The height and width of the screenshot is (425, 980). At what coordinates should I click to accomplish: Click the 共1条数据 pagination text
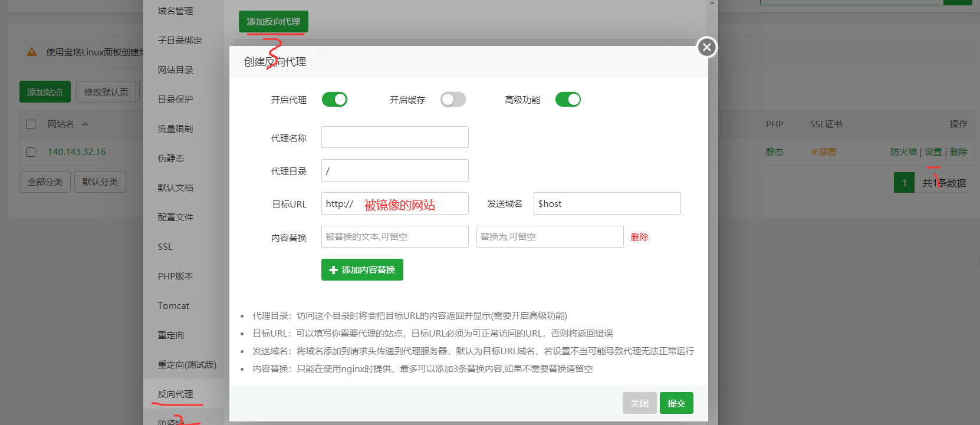(x=945, y=183)
